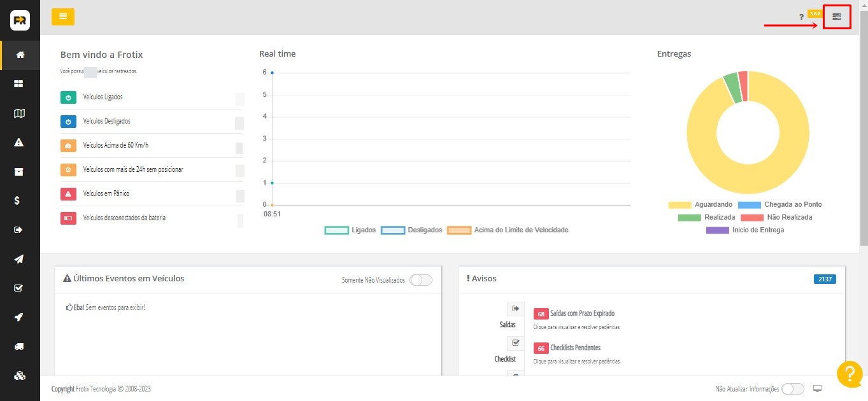Toggle Somente Não Visualizados switch
868x401 pixels.
click(x=420, y=280)
